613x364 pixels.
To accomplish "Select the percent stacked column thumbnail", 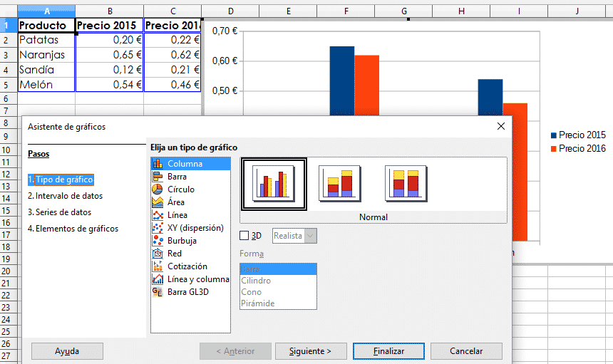I will [x=406, y=184].
